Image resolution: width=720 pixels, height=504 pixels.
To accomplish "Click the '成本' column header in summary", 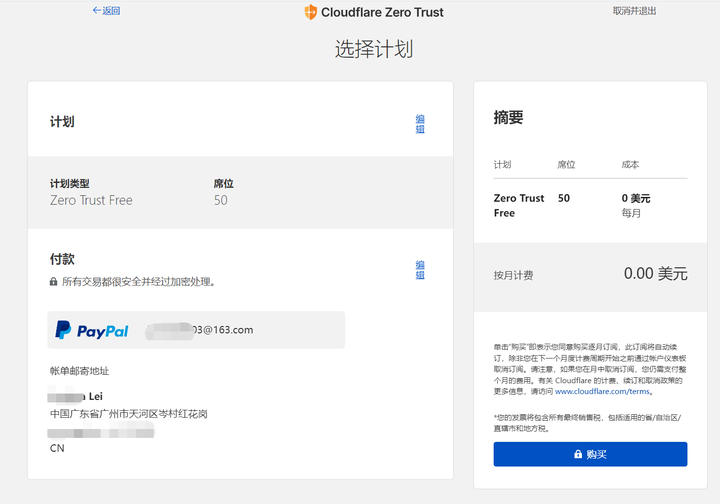I will (630, 164).
